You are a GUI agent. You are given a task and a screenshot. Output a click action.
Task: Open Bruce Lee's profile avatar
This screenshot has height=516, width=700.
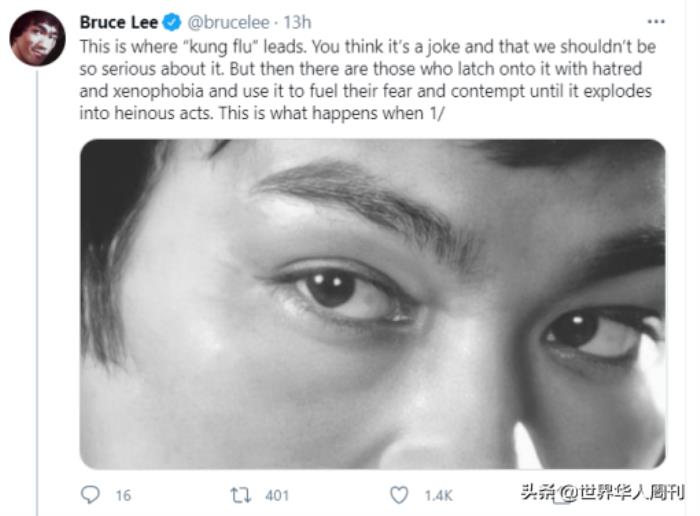pos(37,38)
